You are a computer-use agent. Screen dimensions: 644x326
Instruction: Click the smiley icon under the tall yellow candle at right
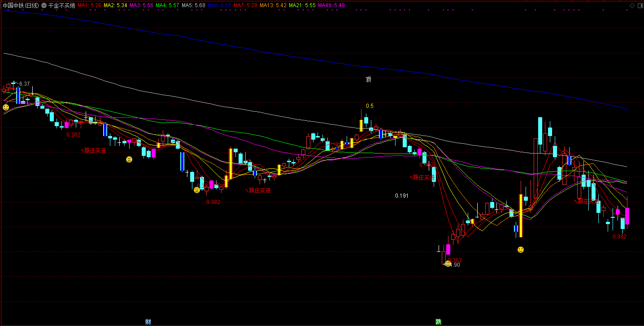520,250
